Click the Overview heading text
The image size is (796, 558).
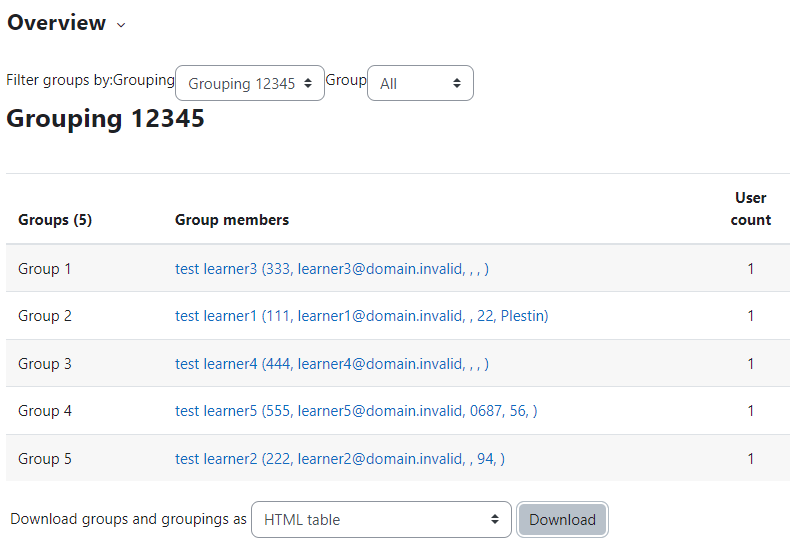click(56, 23)
